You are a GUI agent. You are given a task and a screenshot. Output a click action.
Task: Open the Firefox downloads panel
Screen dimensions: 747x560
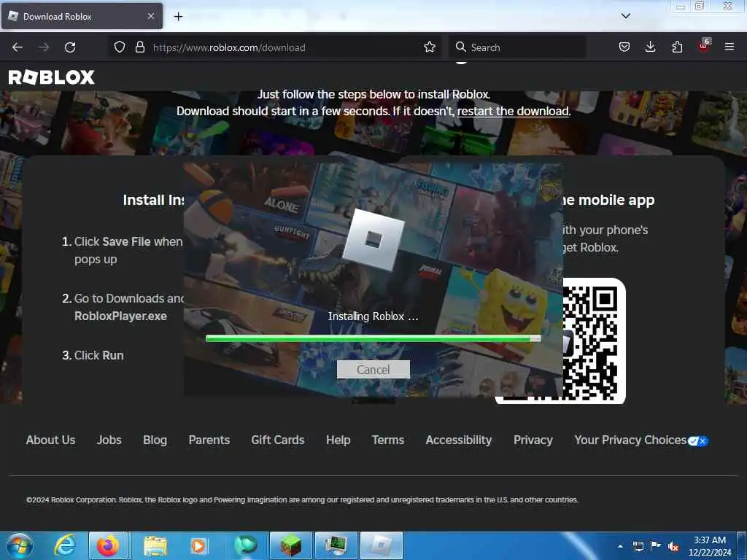(650, 47)
